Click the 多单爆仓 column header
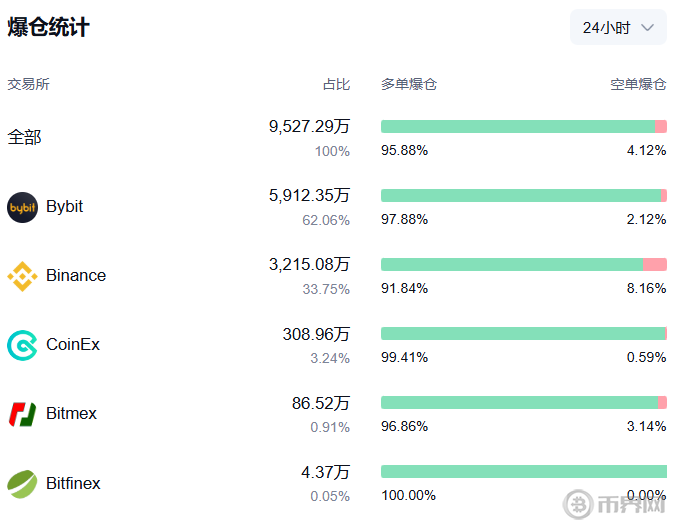The image size is (676, 532). pos(409,84)
